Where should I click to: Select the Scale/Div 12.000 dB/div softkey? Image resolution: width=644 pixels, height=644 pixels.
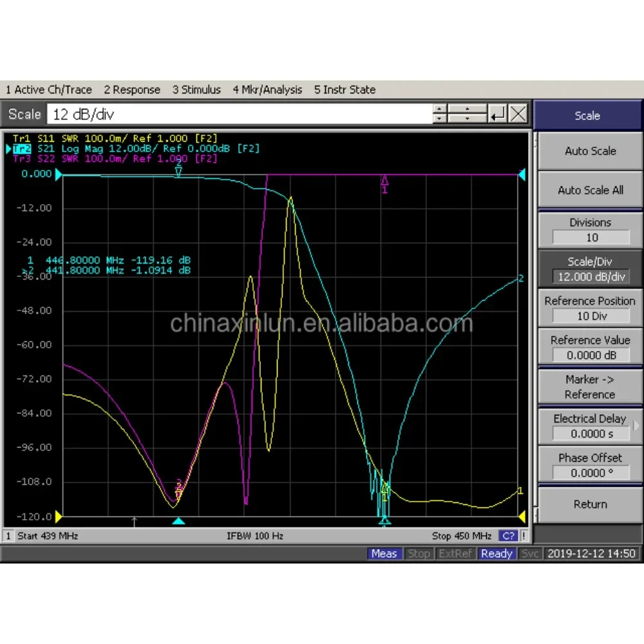click(590, 269)
